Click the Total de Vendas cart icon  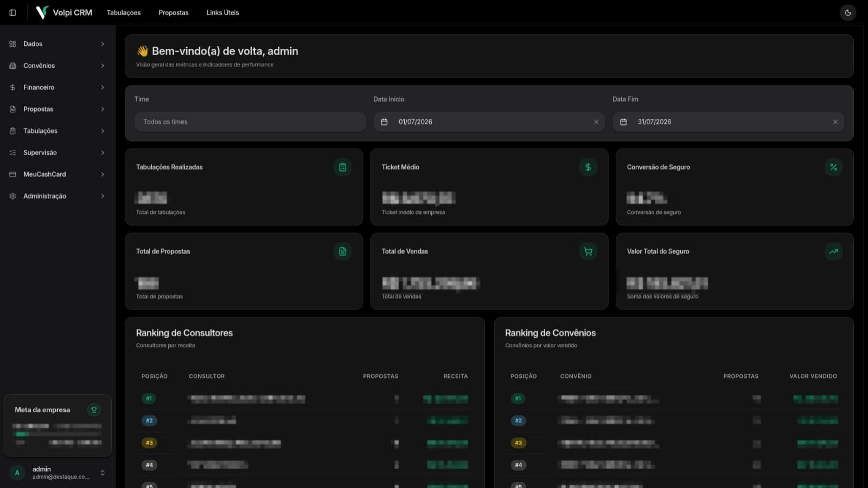[x=588, y=251]
